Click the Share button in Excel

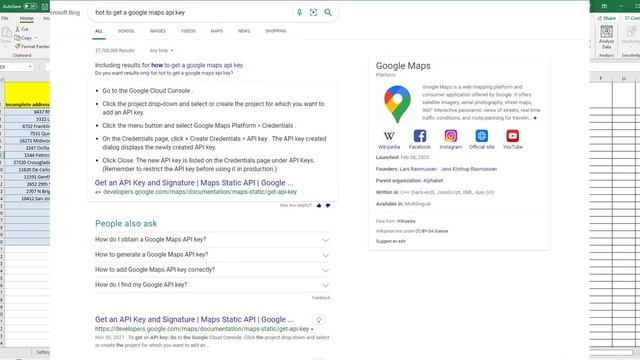pyautogui.click(x=607, y=18)
